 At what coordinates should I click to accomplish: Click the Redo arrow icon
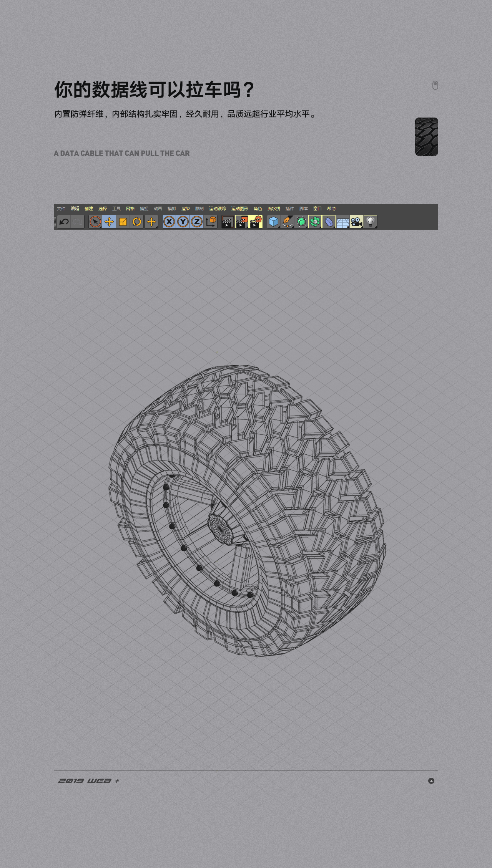pos(78,222)
